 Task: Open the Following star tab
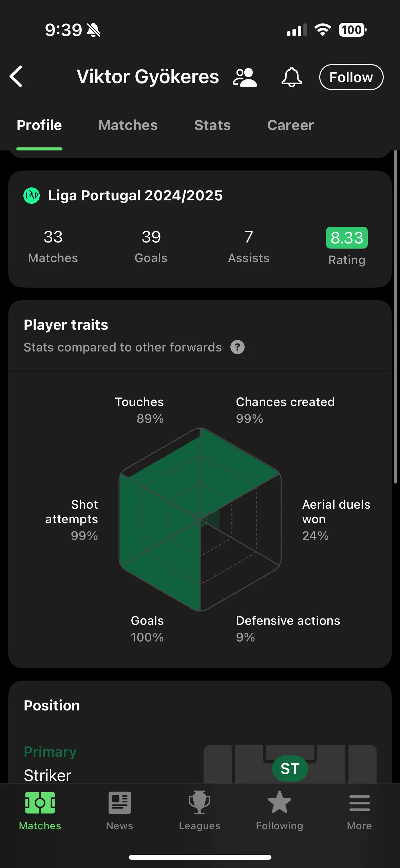pos(280,811)
